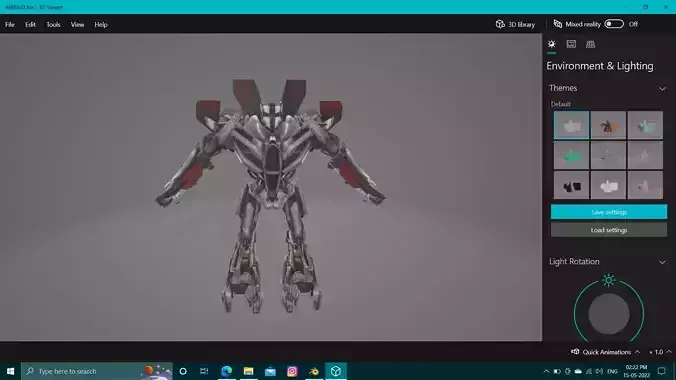Launch Microsoft Edge from taskbar

[226, 371]
